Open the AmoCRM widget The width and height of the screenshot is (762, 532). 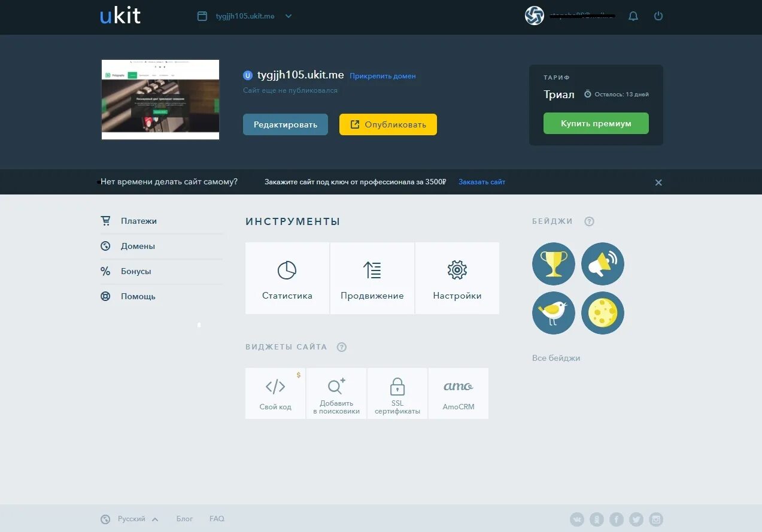459,393
